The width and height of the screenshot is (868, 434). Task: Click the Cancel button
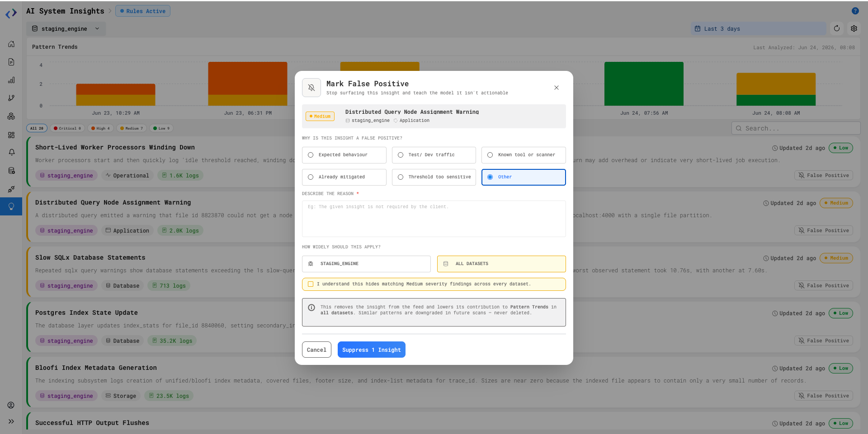pyautogui.click(x=316, y=350)
